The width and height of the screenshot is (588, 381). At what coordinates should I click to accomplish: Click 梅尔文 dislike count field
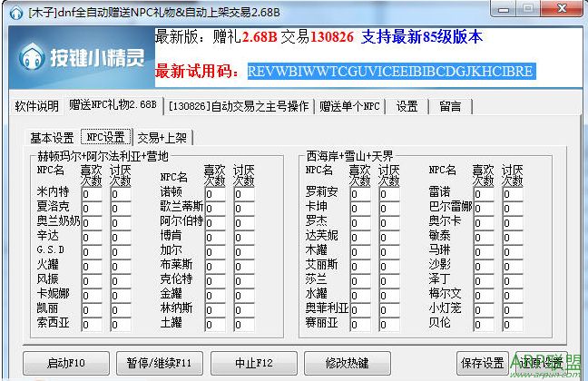point(513,296)
